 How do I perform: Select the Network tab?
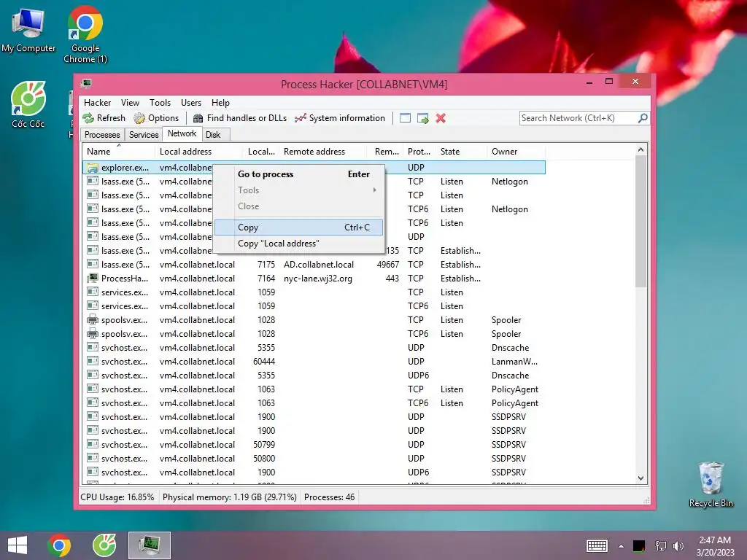182,134
